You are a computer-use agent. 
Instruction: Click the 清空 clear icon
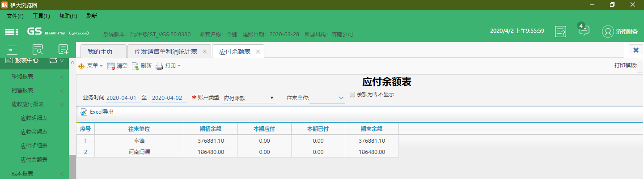click(x=111, y=66)
